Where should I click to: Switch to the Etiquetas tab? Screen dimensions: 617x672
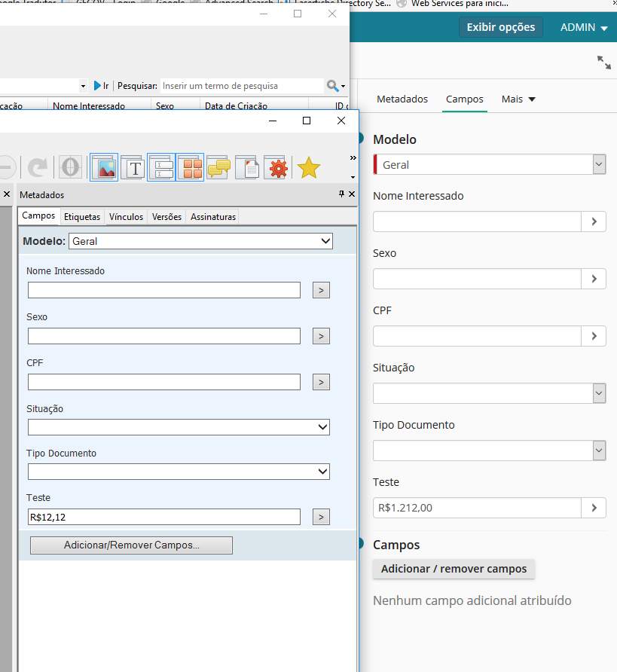tap(82, 217)
